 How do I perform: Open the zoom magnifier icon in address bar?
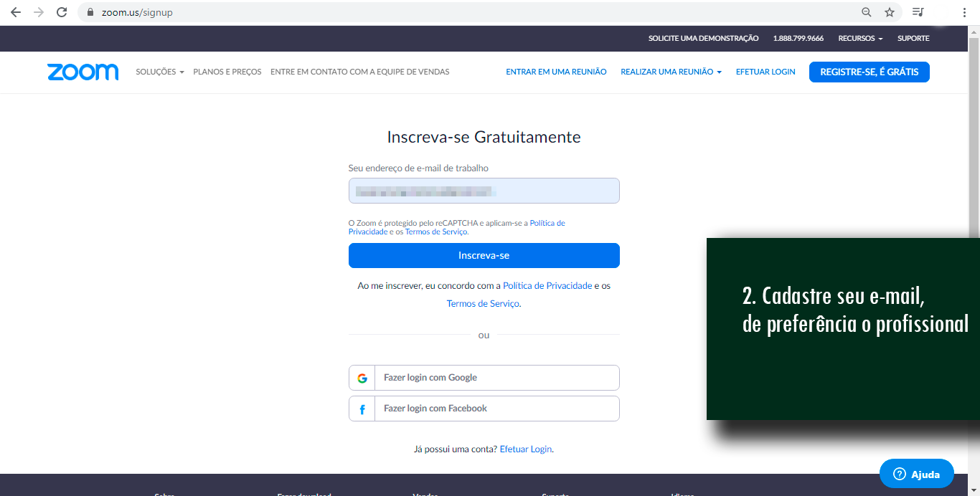pyautogui.click(x=867, y=12)
